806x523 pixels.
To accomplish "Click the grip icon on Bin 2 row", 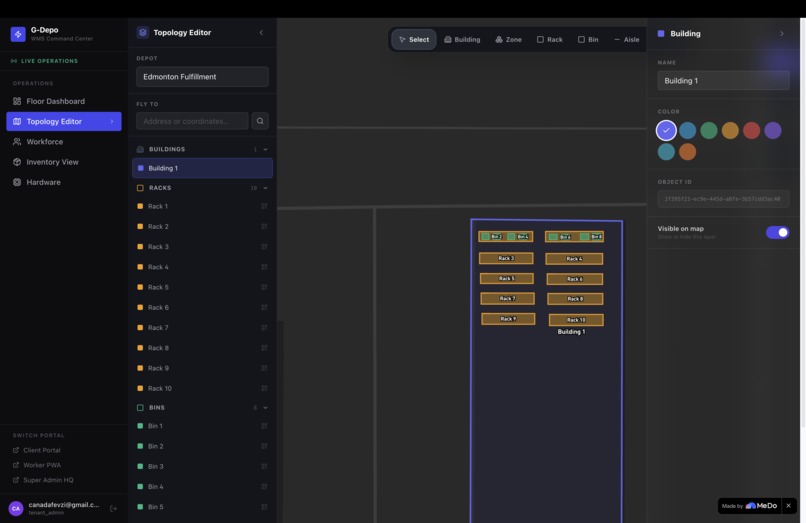I will click(x=264, y=446).
